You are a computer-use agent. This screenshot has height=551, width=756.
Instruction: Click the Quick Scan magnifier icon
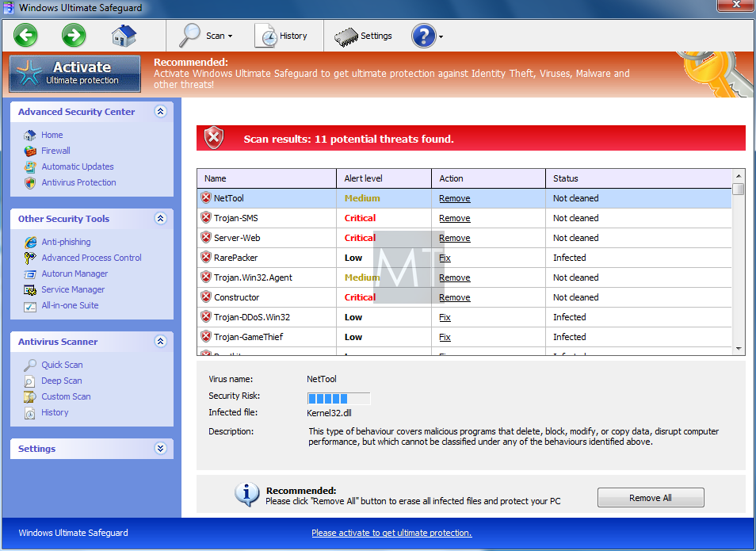(30, 365)
